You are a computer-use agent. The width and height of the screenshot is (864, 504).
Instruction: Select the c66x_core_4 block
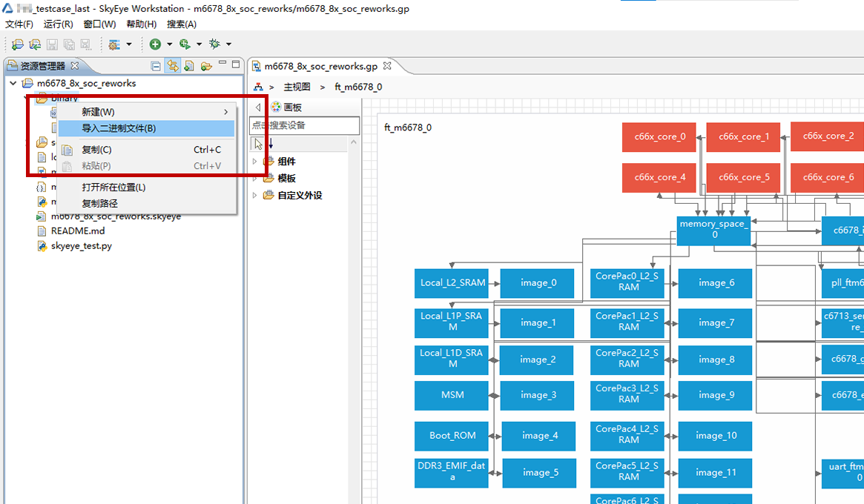point(659,177)
